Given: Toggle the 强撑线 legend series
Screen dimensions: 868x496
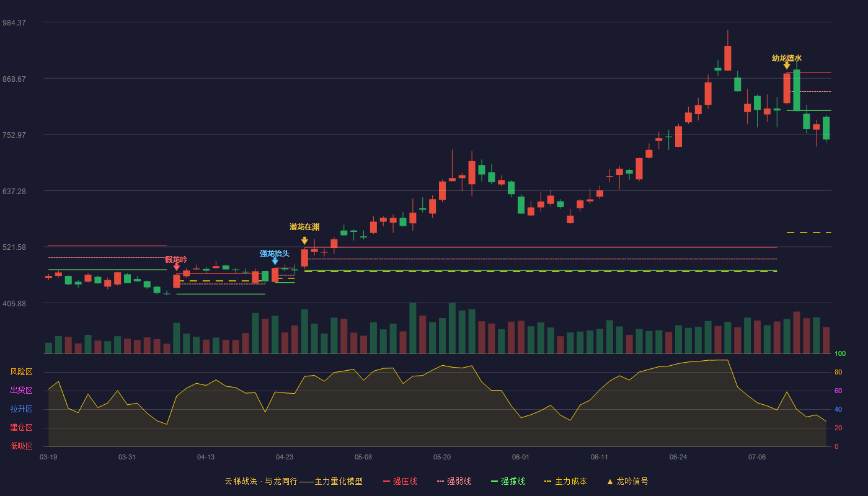Looking at the screenshot, I should coord(508,481).
